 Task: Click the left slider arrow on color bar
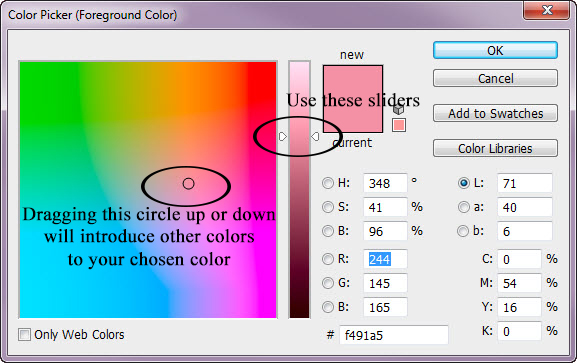tap(283, 137)
